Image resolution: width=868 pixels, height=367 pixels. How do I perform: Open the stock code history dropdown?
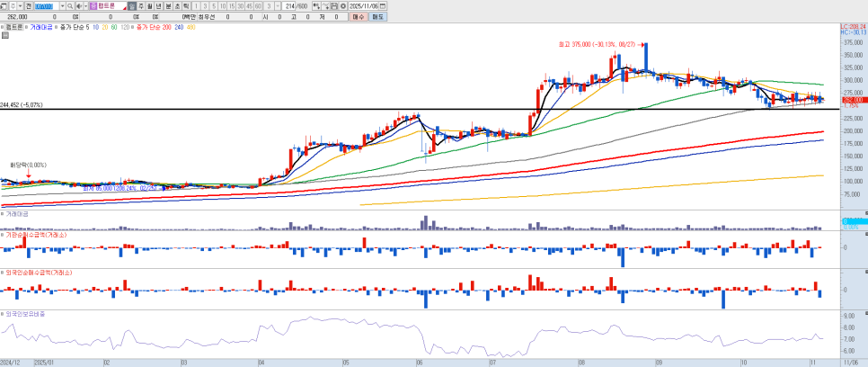61,5
